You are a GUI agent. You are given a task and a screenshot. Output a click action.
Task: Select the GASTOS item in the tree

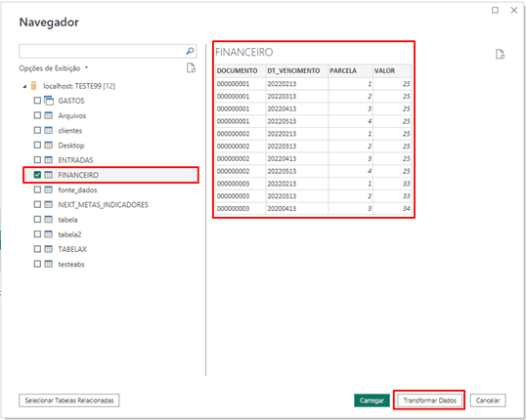click(x=71, y=101)
